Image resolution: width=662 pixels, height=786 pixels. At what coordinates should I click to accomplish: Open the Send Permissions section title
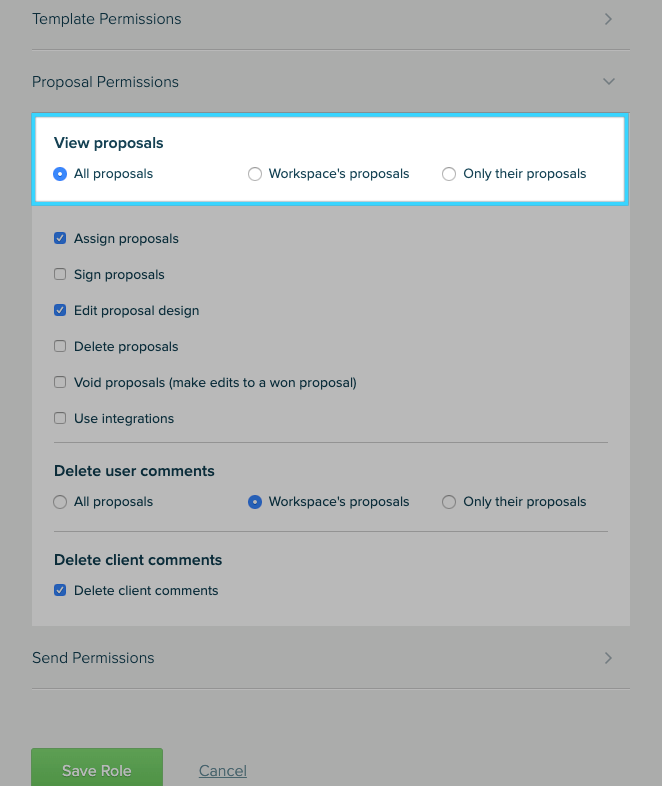click(93, 658)
